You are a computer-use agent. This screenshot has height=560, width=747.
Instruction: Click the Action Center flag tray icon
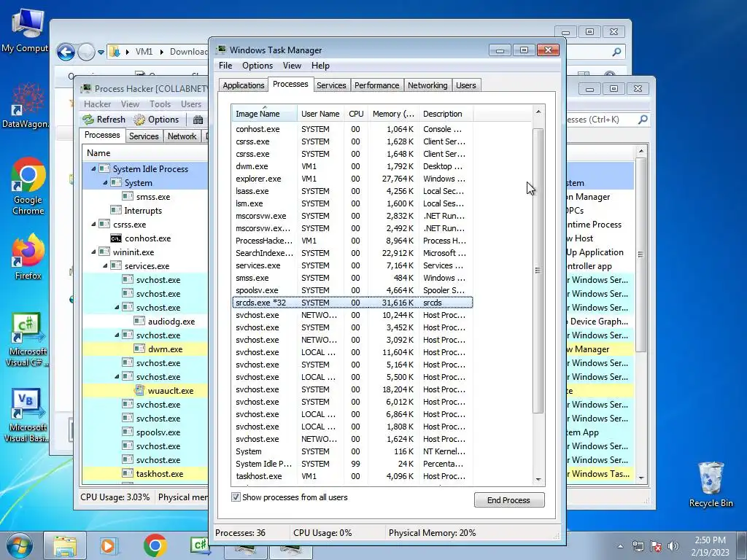click(656, 546)
